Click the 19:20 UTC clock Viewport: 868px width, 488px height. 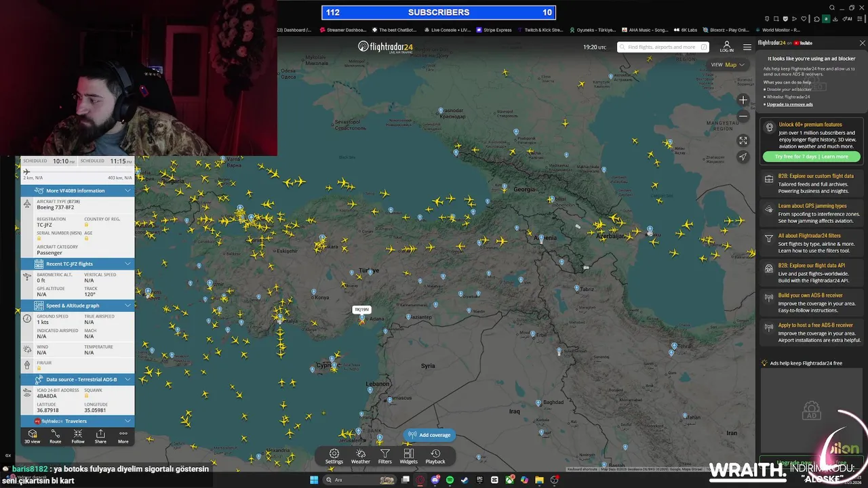coord(595,47)
